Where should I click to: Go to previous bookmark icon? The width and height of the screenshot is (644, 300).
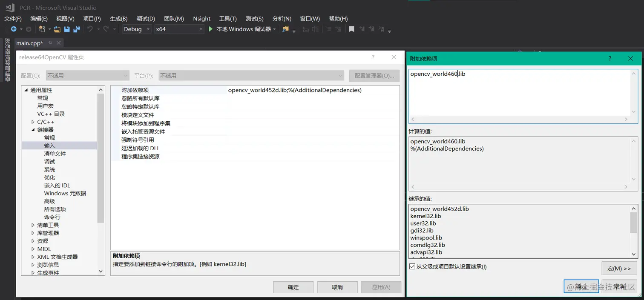362,29
